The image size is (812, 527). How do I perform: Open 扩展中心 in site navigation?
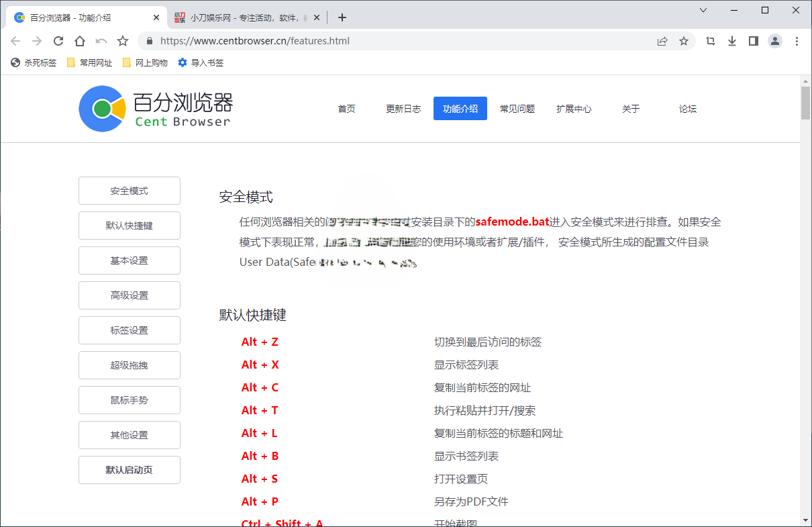pos(574,109)
